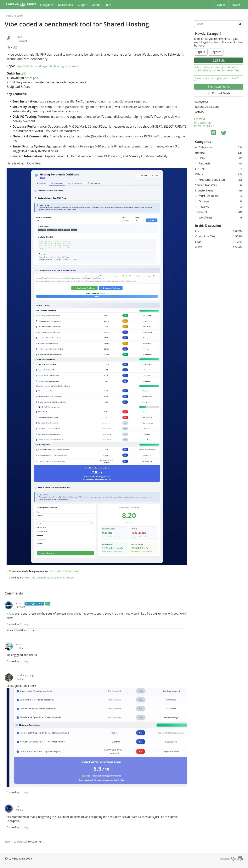Open Rules in the top navigation
Screen dimensions: 248x868
tap(108, 5)
